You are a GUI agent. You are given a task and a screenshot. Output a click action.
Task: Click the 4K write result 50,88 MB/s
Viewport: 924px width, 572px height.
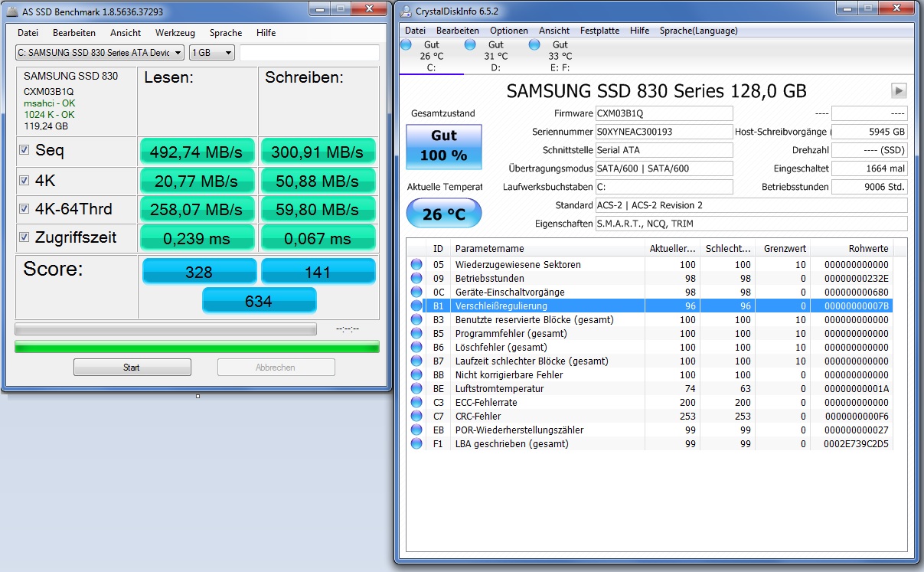pyautogui.click(x=318, y=181)
